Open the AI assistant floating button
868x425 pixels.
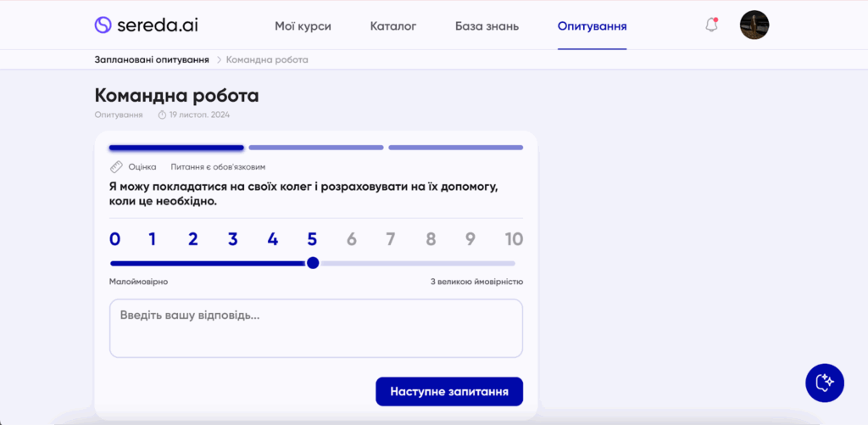tap(824, 383)
